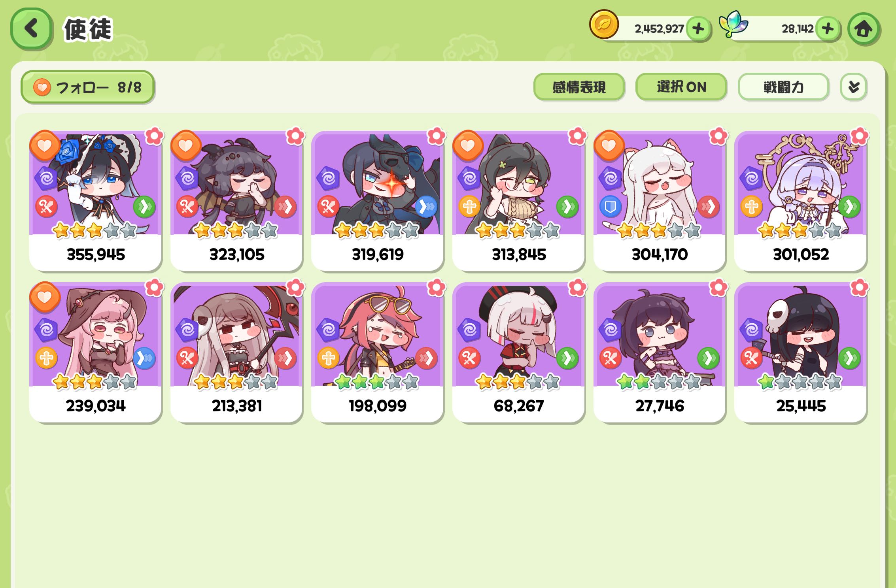Select the apostle card with 323,105 power
Viewport: 896px width, 588px height.
pyautogui.click(x=236, y=201)
